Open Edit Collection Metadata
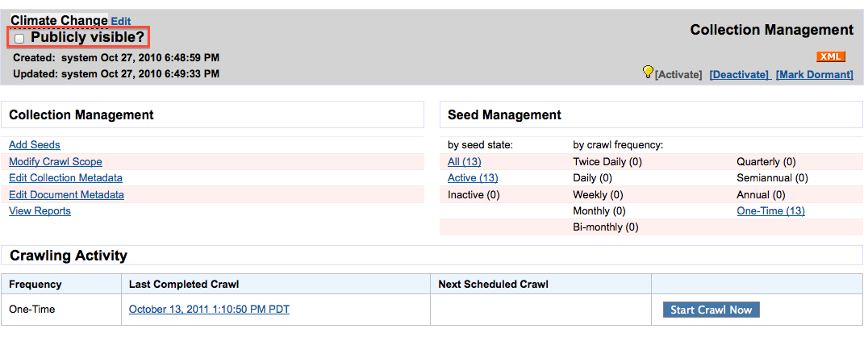 click(x=65, y=178)
